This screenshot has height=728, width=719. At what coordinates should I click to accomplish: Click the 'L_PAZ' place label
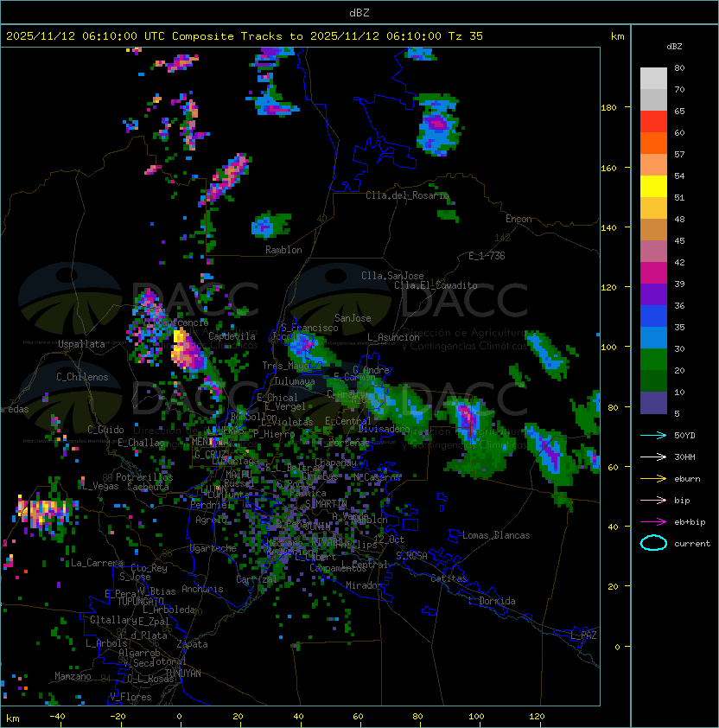[583, 635]
